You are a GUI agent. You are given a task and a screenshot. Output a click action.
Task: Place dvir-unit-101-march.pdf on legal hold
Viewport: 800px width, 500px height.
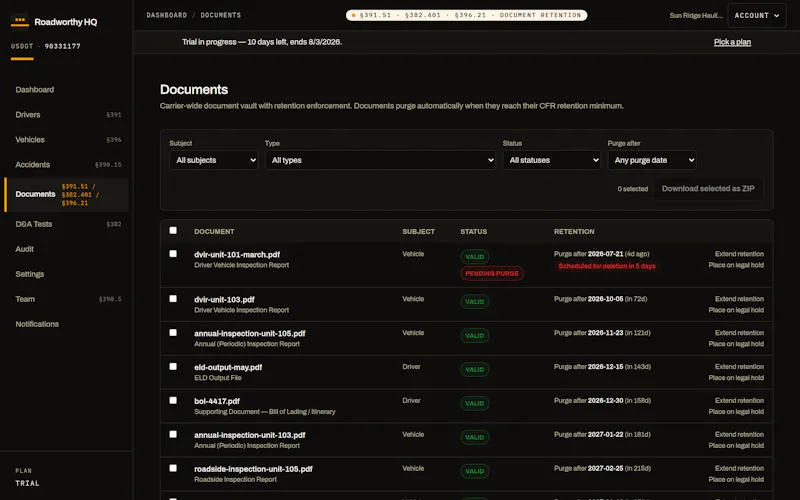[x=736, y=265]
